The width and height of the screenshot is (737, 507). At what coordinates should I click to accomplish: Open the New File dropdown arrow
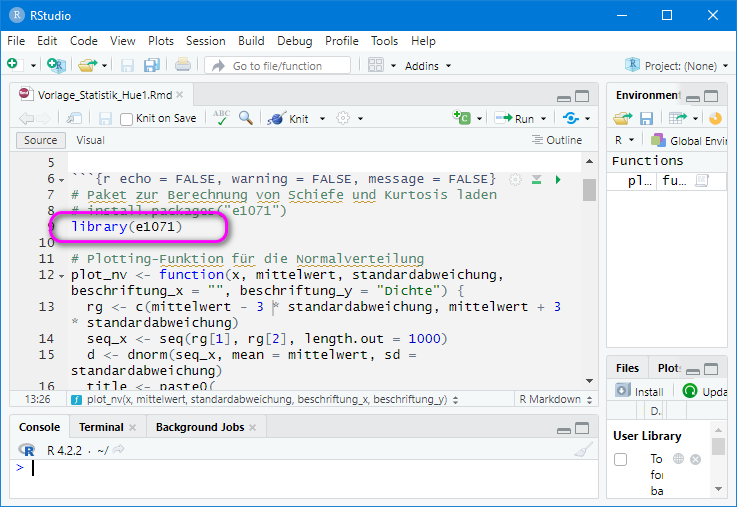click(x=33, y=65)
